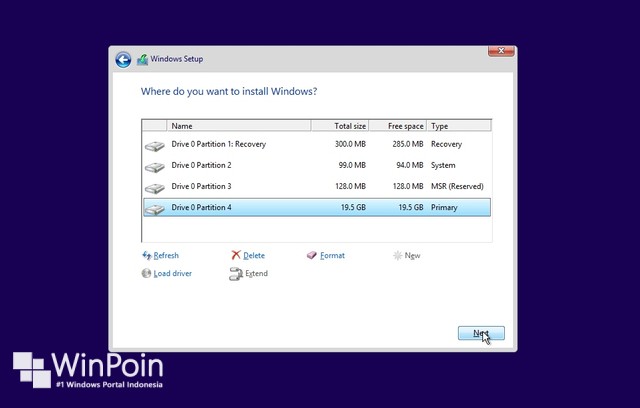Click the Primary type cell
The image size is (640, 408).
[x=444, y=207]
